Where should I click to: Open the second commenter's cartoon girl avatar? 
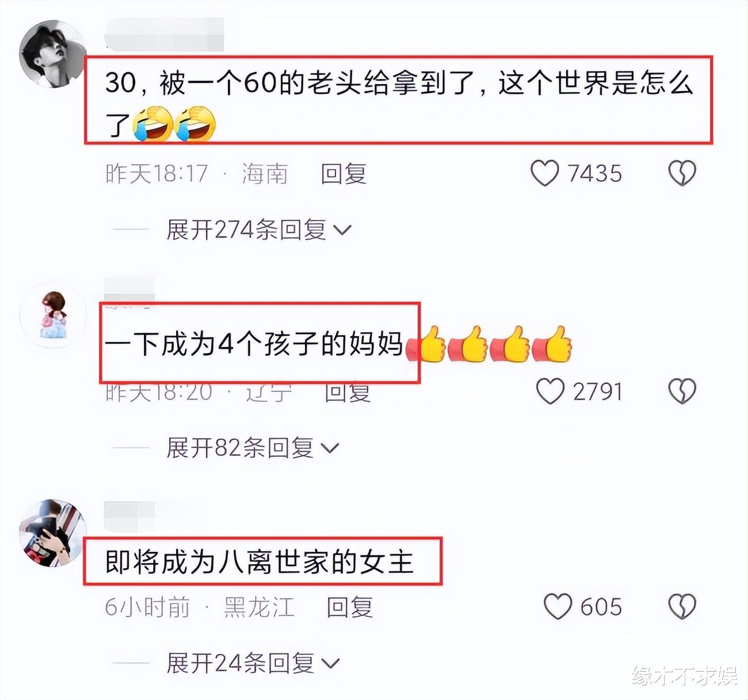[52, 315]
